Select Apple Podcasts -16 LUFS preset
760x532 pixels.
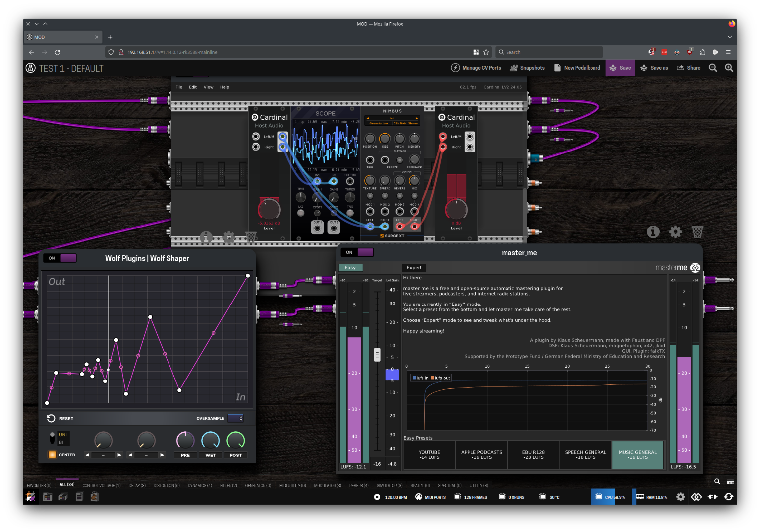point(482,455)
